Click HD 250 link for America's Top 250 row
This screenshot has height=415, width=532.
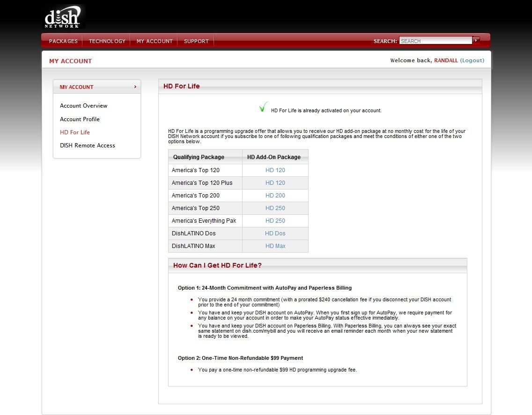pos(275,208)
